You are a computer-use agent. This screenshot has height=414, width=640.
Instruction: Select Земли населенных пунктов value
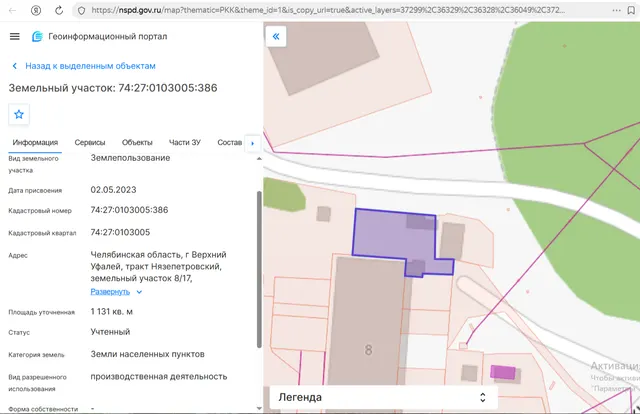pyautogui.click(x=147, y=354)
